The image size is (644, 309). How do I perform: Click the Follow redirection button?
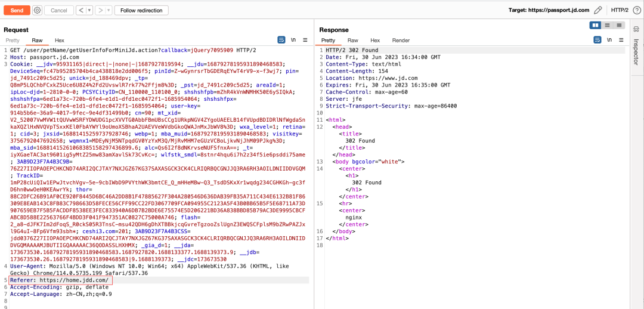tap(141, 10)
